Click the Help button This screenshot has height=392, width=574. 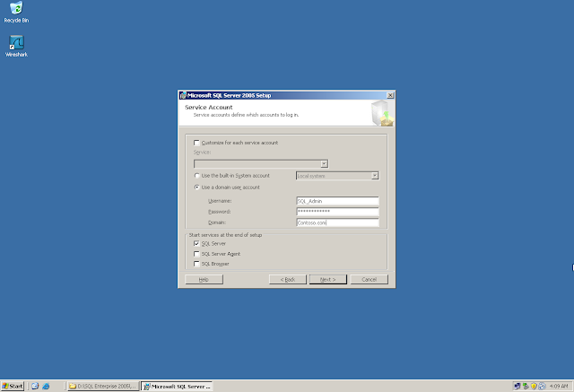[204, 280]
